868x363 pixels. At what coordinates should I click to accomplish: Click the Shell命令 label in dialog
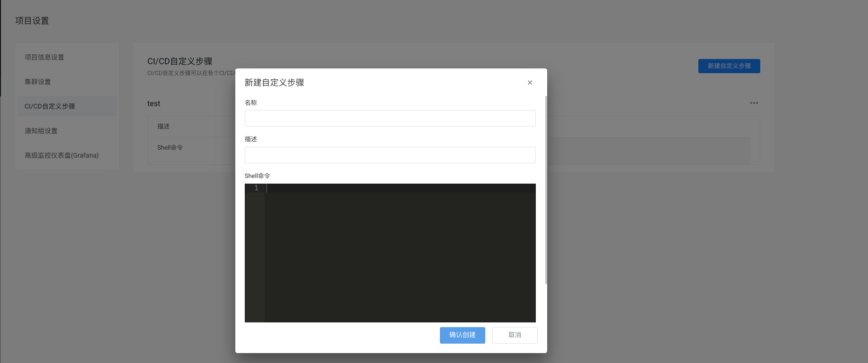[x=258, y=176]
